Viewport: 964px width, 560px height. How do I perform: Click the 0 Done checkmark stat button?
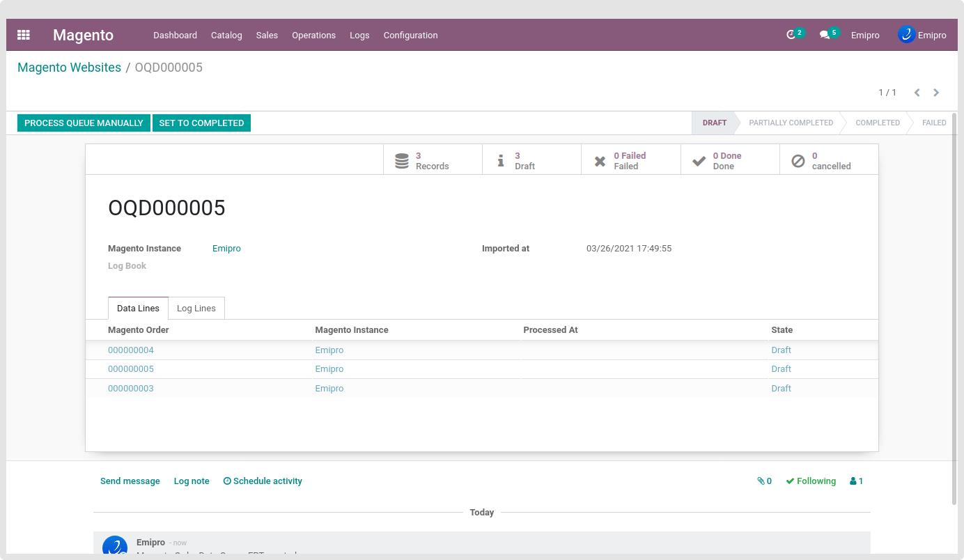click(x=730, y=161)
